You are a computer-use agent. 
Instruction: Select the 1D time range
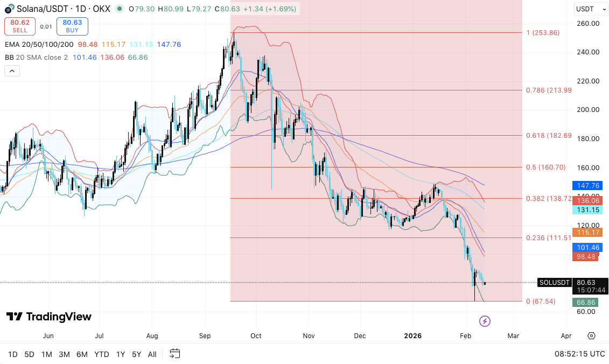(x=13, y=354)
